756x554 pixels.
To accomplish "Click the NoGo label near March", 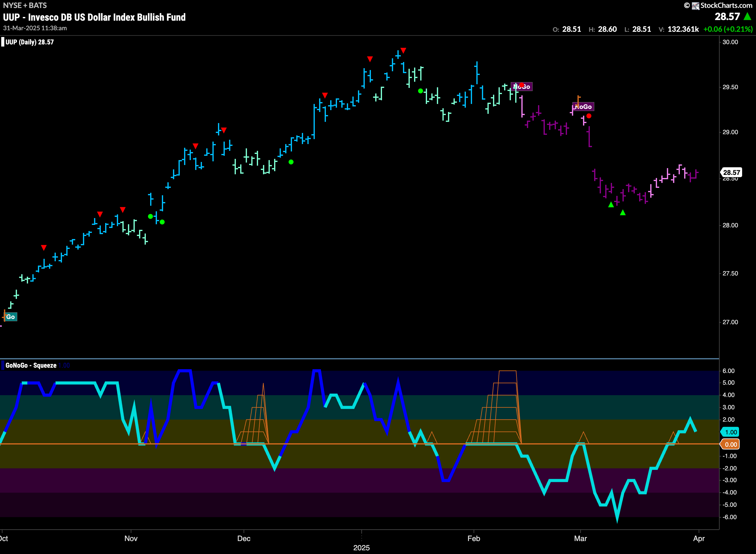I will click(x=583, y=107).
